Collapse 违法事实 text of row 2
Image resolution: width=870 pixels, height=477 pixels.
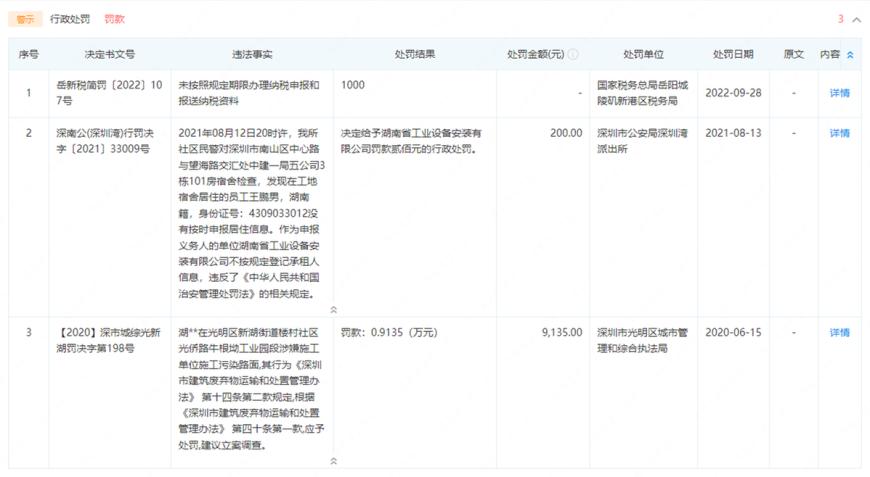pyautogui.click(x=333, y=309)
